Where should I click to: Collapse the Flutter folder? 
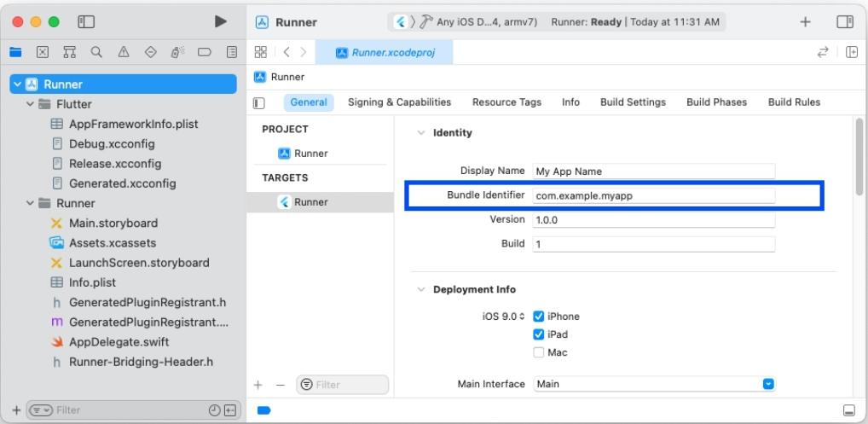click(30, 104)
